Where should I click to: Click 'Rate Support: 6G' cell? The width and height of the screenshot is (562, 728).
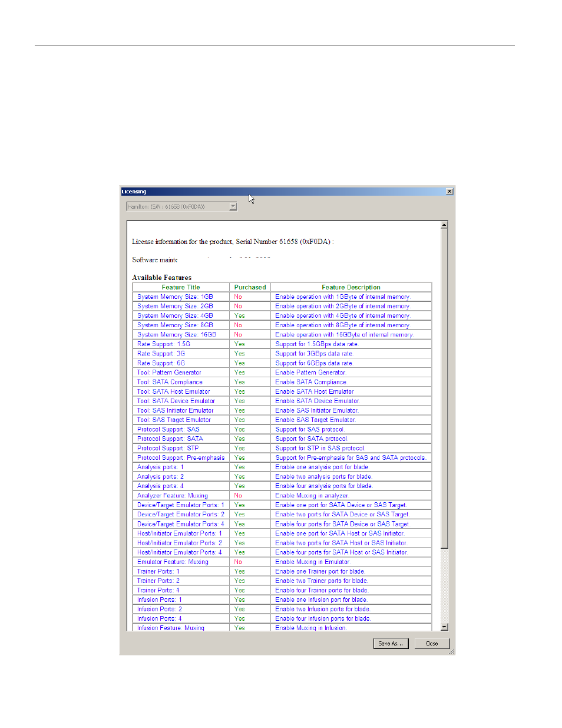pos(181,363)
